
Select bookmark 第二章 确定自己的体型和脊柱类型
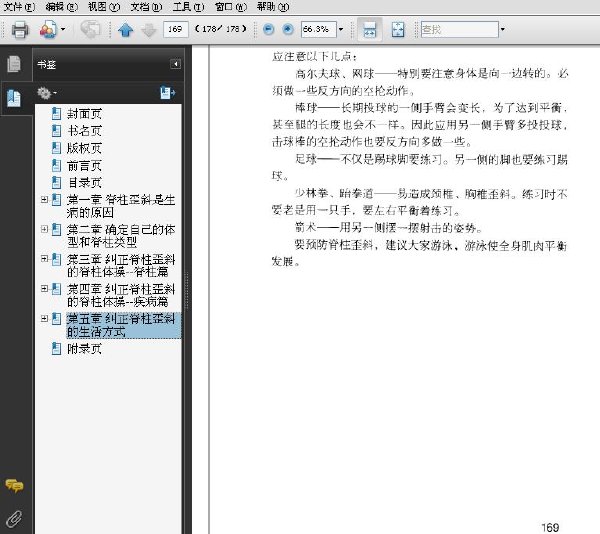[x=121, y=236]
